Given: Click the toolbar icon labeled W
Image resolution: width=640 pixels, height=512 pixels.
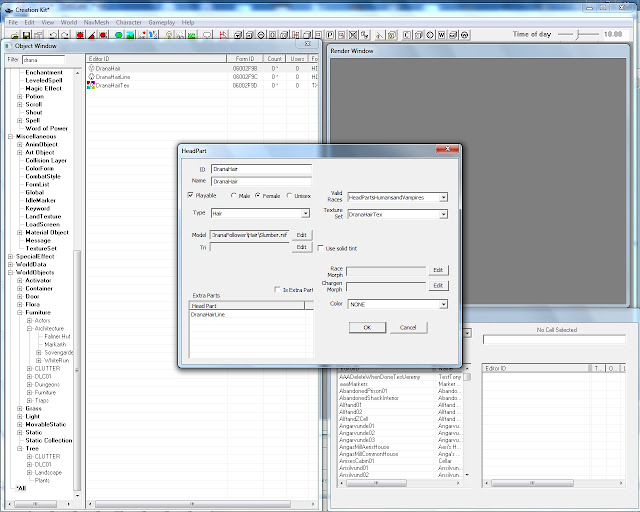Looking at the screenshot, I should tap(441, 35).
